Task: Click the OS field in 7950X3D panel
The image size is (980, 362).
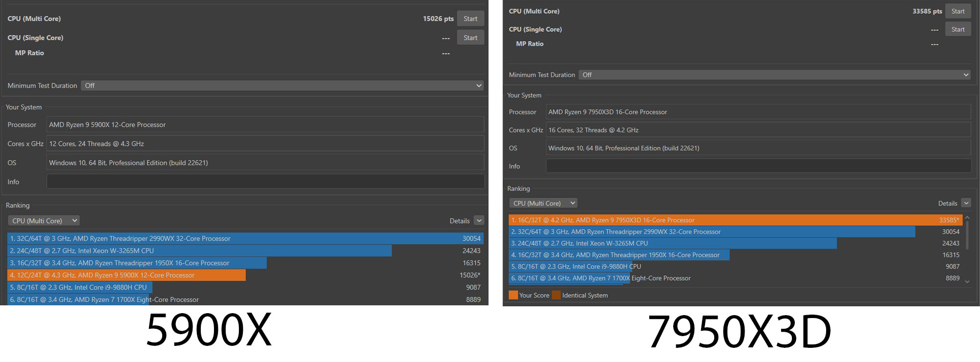Action: [x=758, y=148]
